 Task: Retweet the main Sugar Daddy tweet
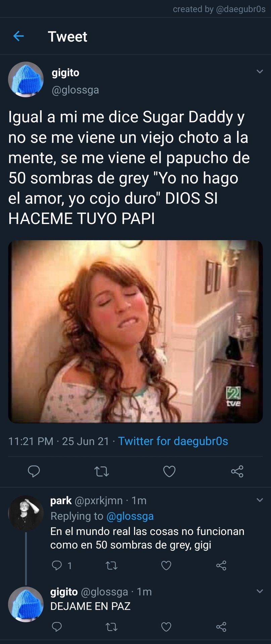tap(101, 472)
